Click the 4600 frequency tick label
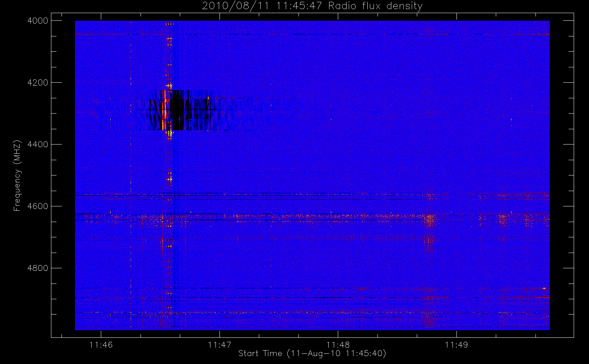Viewport: 589px width, 364px height. pyautogui.click(x=38, y=206)
